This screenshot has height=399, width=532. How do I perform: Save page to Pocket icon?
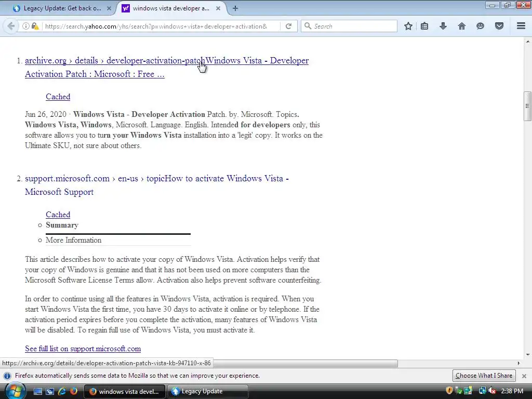click(499, 26)
